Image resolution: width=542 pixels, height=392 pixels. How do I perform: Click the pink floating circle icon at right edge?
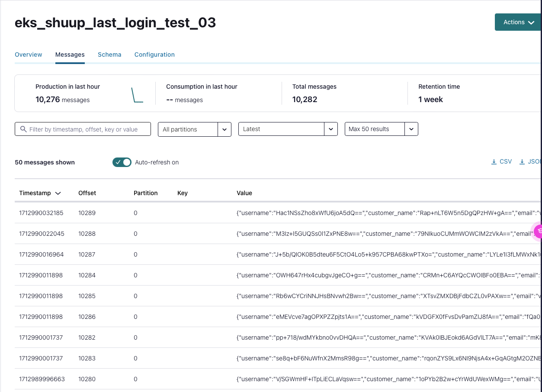pyautogui.click(x=538, y=231)
